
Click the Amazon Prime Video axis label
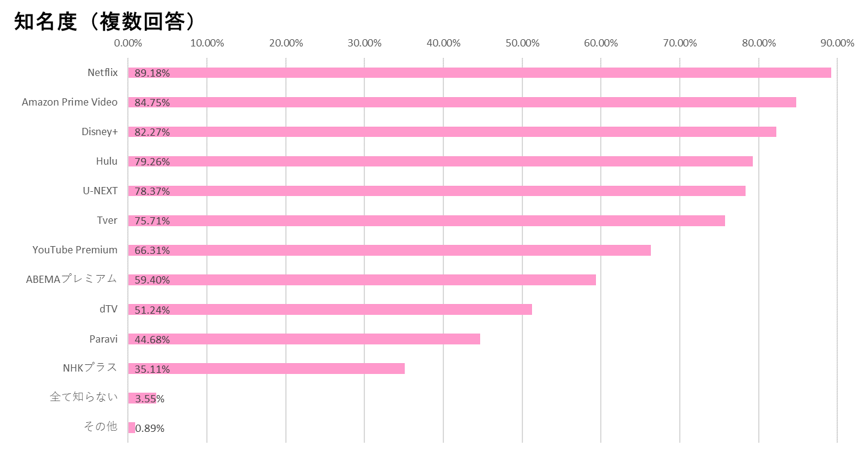(69, 102)
